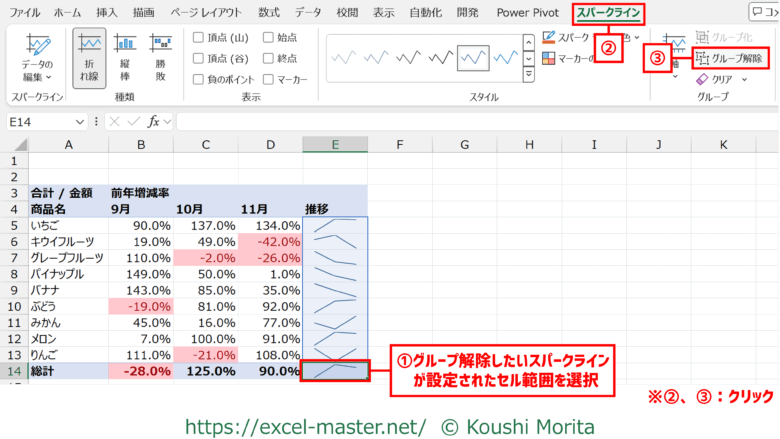
Task: Click the グループ解除 (Ungroup) button
Action: click(730, 58)
